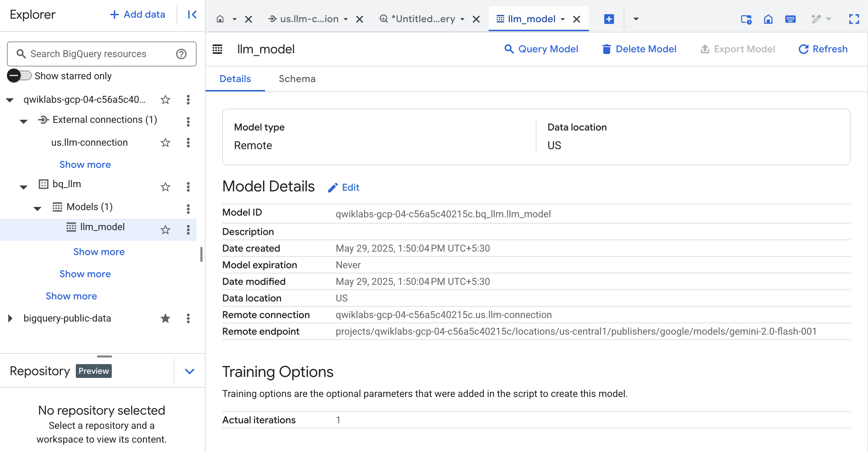Open keyboard shortcuts icon
The width and height of the screenshot is (868, 452).
click(790, 19)
